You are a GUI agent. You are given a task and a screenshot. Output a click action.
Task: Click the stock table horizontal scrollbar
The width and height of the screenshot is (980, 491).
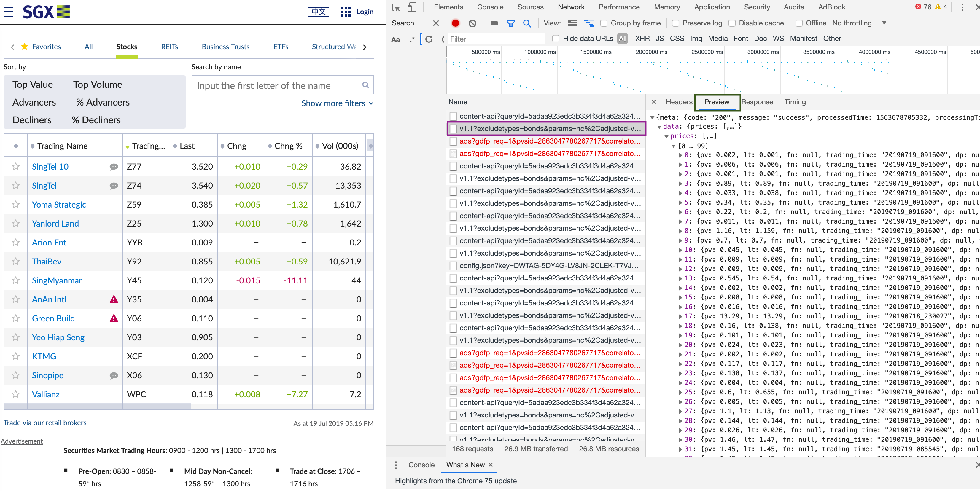point(97,406)
